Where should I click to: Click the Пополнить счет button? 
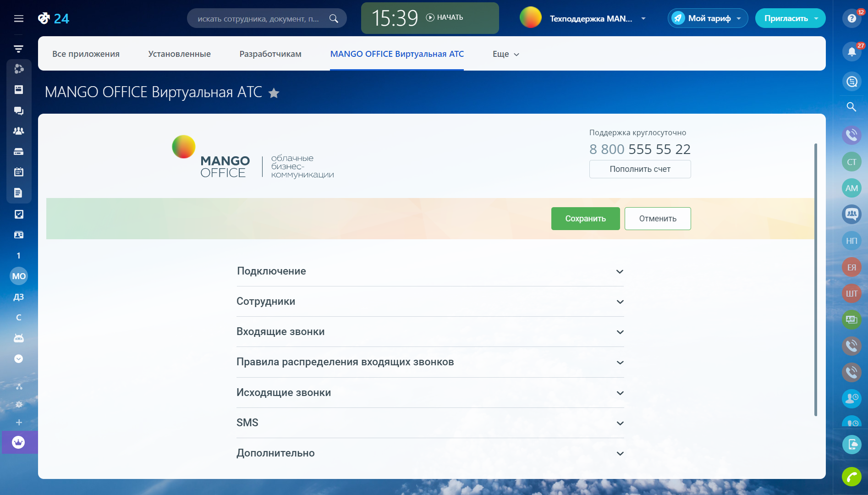tap(640, 169)
